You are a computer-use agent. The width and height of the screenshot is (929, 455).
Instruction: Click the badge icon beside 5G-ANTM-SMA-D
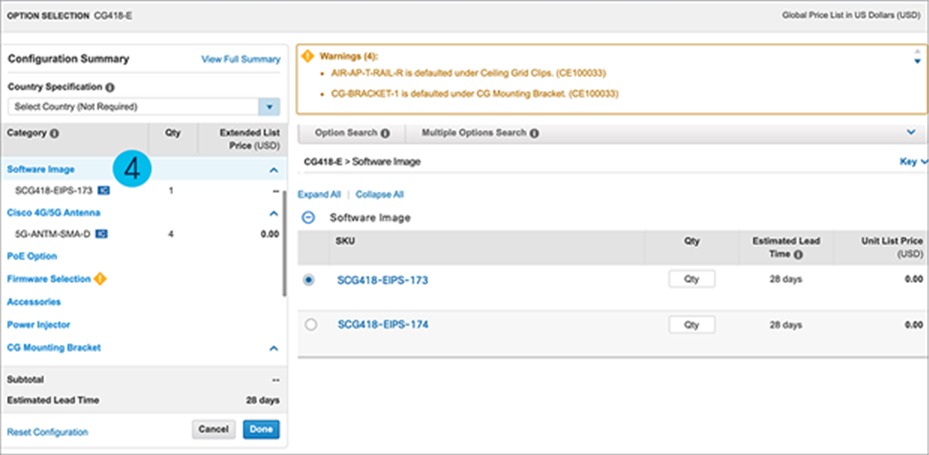point(101,234)
